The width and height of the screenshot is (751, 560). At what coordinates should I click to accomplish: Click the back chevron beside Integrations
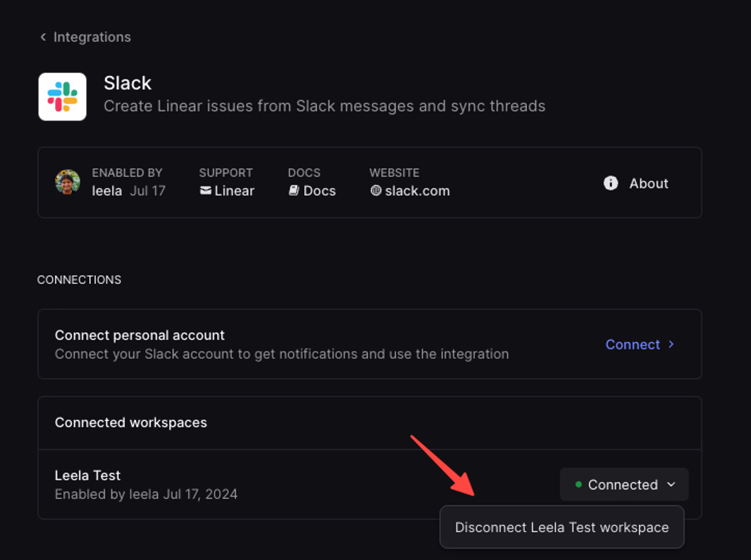pyautogui.click(x=43, y=37)
